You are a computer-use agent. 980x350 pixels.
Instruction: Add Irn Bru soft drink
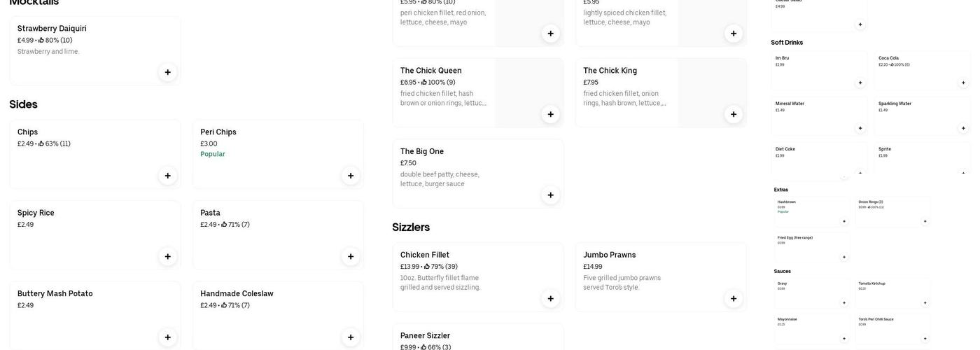pyautogui.click(x=860, y=83)
